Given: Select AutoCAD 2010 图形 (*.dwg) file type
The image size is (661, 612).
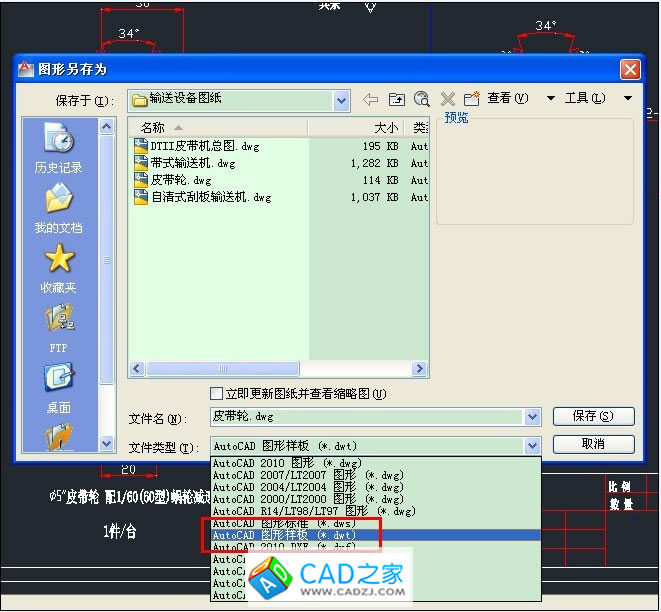Looking at the screenshot, I should click(285, 463).
